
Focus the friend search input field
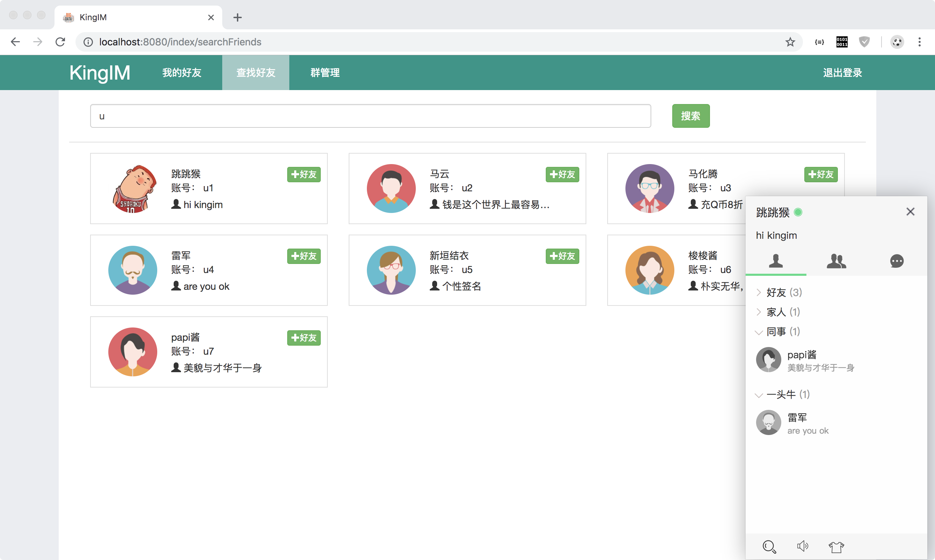pyautogui.click(x=370, y=116)
